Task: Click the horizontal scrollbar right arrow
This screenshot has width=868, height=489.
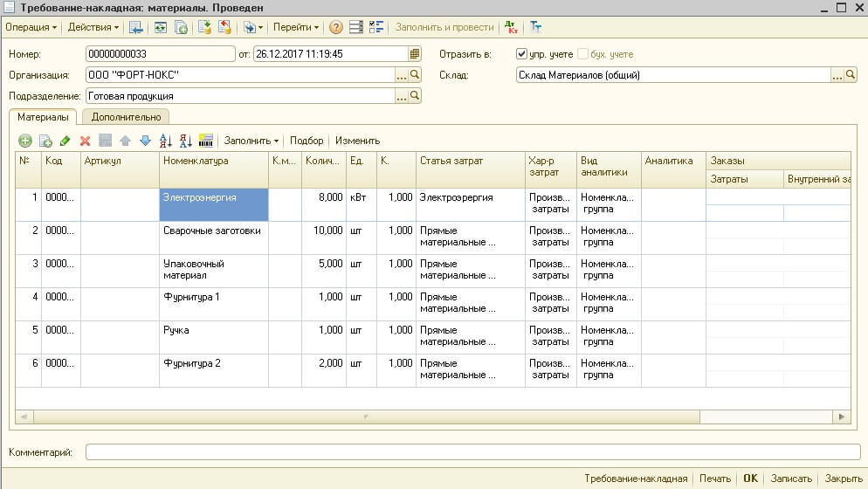Action: pyautogui.click(x=842, y=417)
